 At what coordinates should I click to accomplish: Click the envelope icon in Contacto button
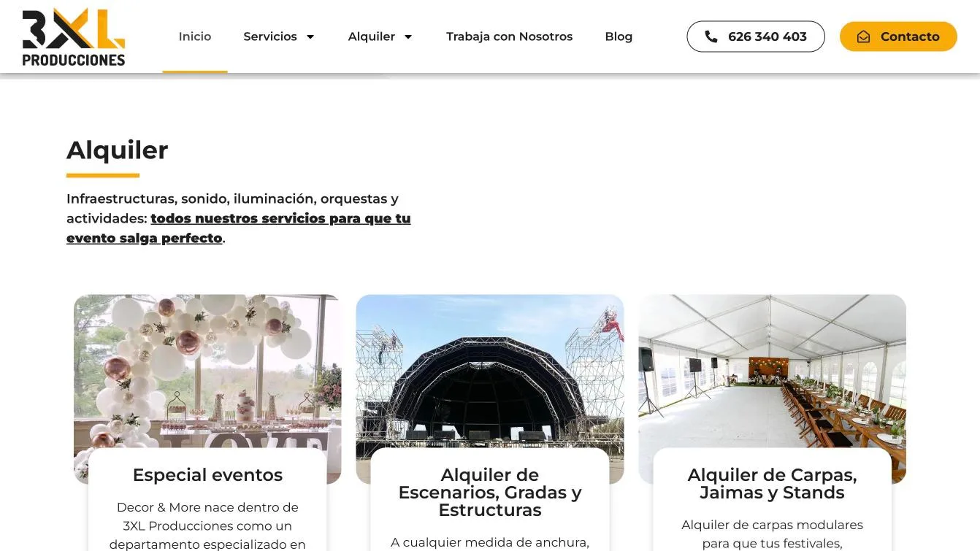pos(863,36)
